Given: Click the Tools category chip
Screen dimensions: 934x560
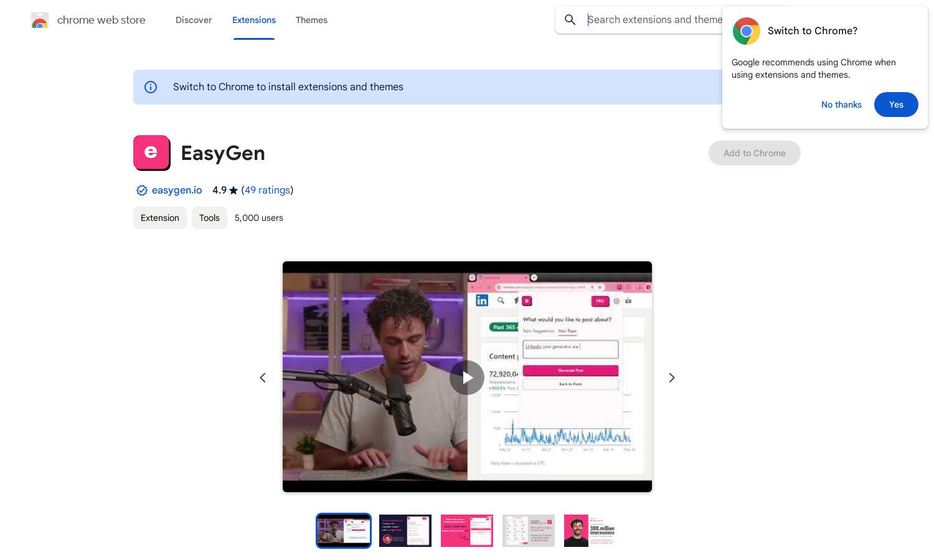Looking at the screenshot, I should coord(209,218).
